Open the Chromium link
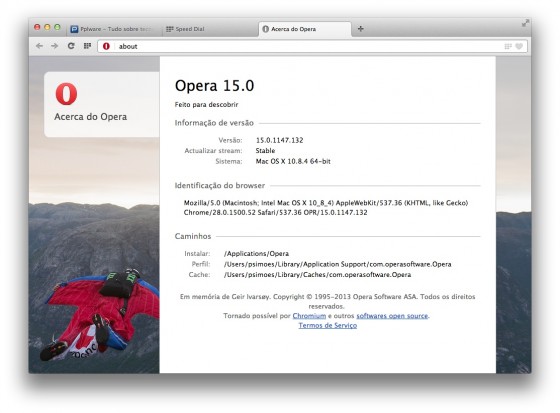The image size is (560, 413). pos(309,316)
